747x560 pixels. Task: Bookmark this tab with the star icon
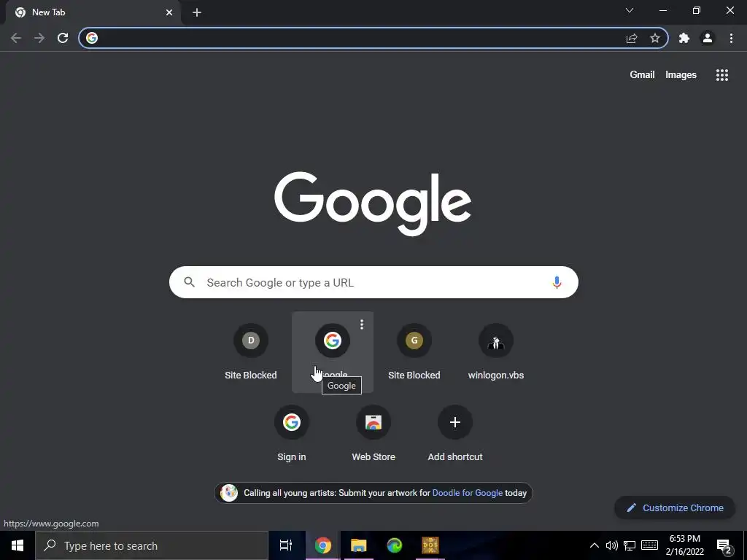655,38
